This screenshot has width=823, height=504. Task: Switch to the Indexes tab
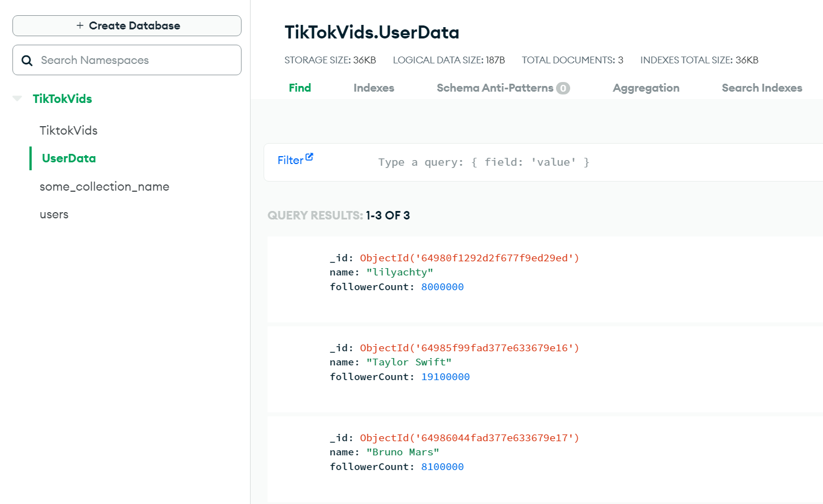pyautogui.click(x=374, y=88)
